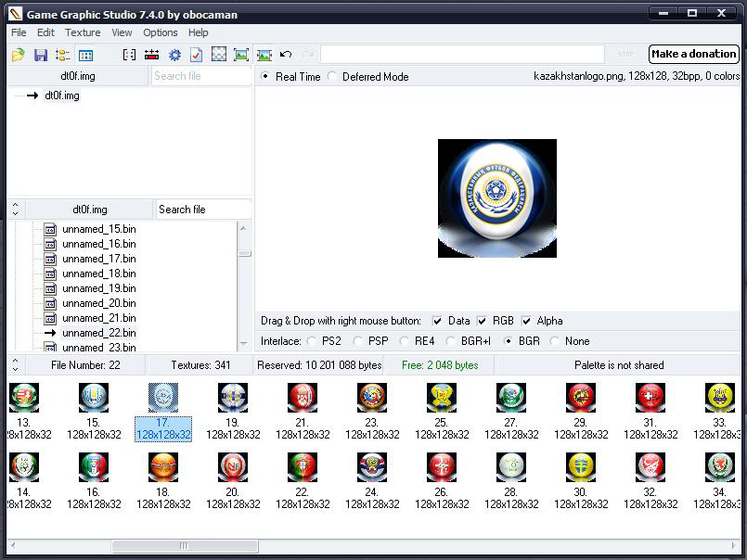Collapse panel using arrows beside File Number
Image resolution: width=747 pixels, height=560 pixels.
[15, 365]
